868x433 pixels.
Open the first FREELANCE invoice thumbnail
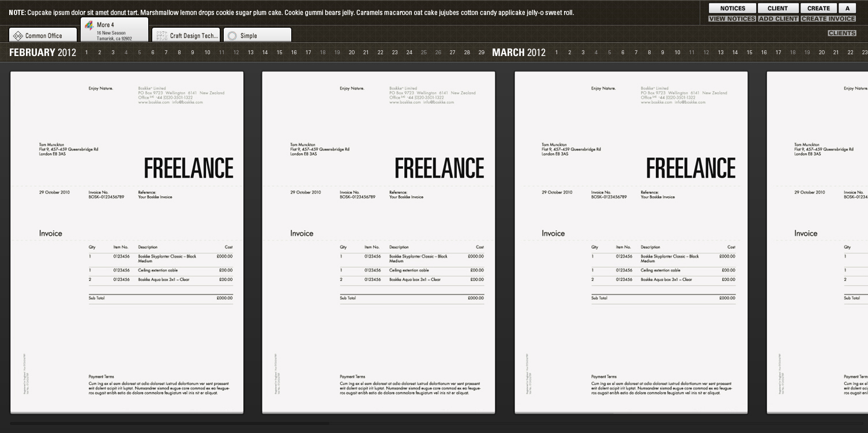[127, 242]
